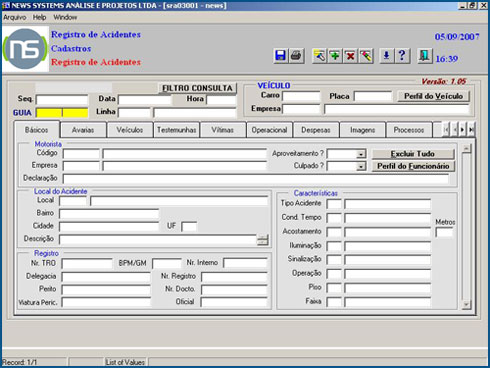Switch to the Avarias tab
Image resolution: width=490 pixels, height=368 pixels.
tap(83, 130)
